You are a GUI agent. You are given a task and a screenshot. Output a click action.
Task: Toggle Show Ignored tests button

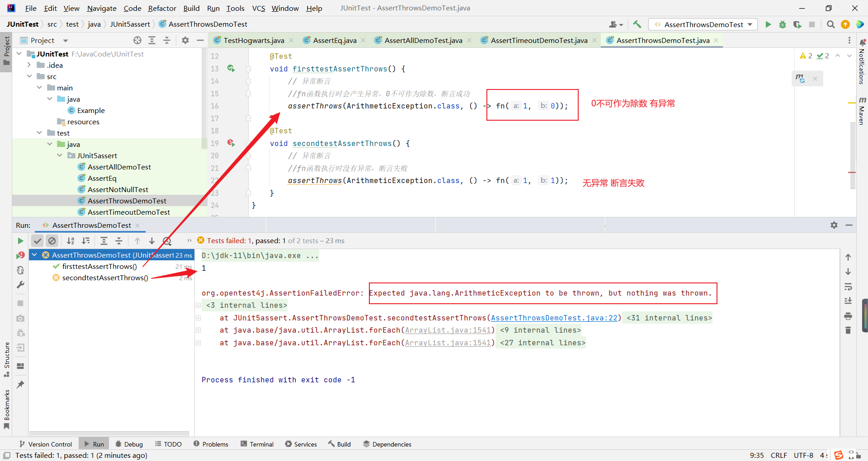[x=52, y=241]
